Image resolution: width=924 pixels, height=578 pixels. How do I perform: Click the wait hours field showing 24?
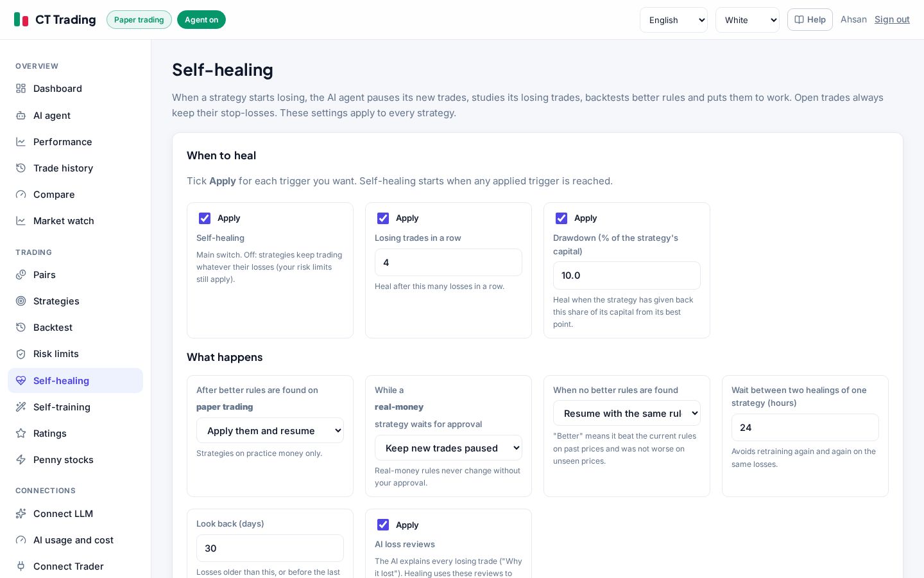[x=805, y=427]
